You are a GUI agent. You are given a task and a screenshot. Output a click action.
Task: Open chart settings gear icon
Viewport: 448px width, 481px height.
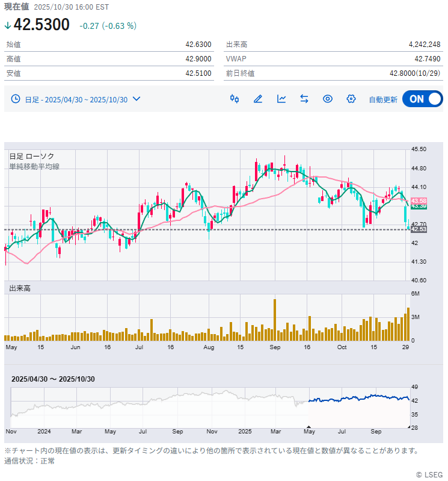coord(351,99)
